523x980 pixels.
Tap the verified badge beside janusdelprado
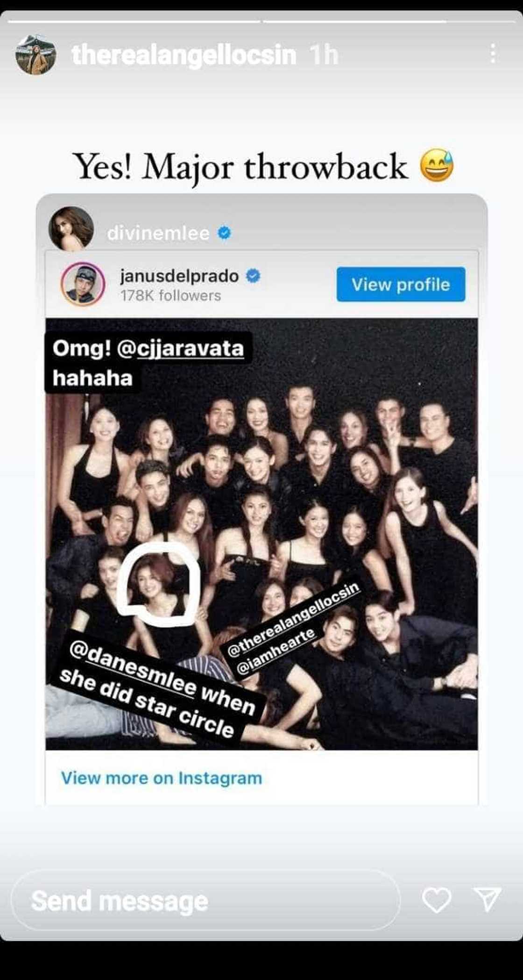pos(253,276)
